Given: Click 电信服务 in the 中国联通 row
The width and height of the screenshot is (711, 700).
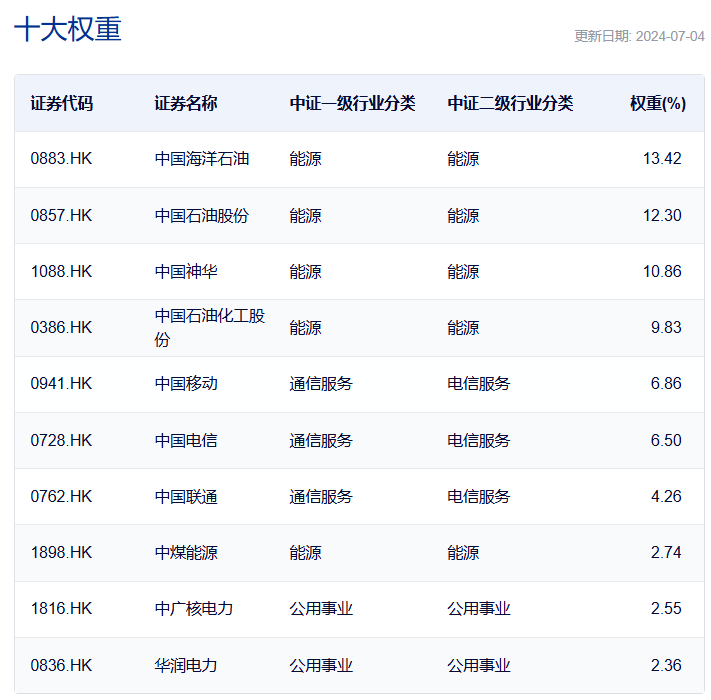Looking at the screenshot, I should tap(479, 496).
